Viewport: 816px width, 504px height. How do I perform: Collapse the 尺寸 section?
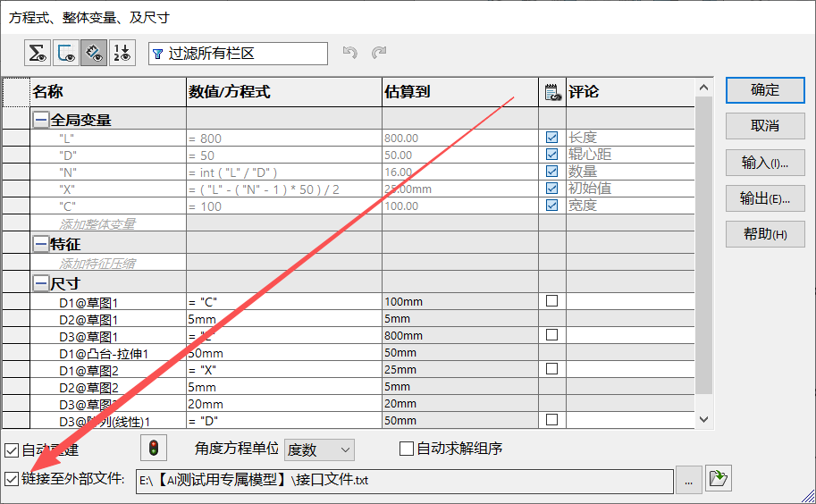coord(40,283)
